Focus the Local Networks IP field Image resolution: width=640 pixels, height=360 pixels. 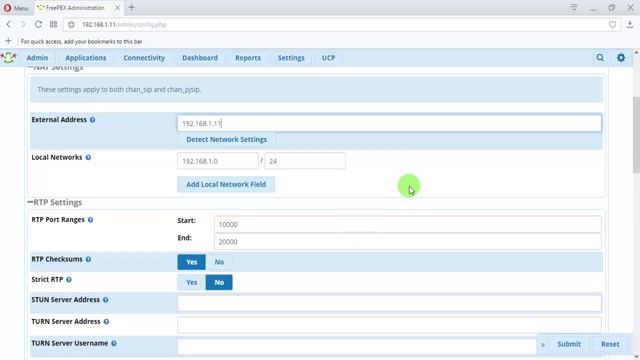218,161
